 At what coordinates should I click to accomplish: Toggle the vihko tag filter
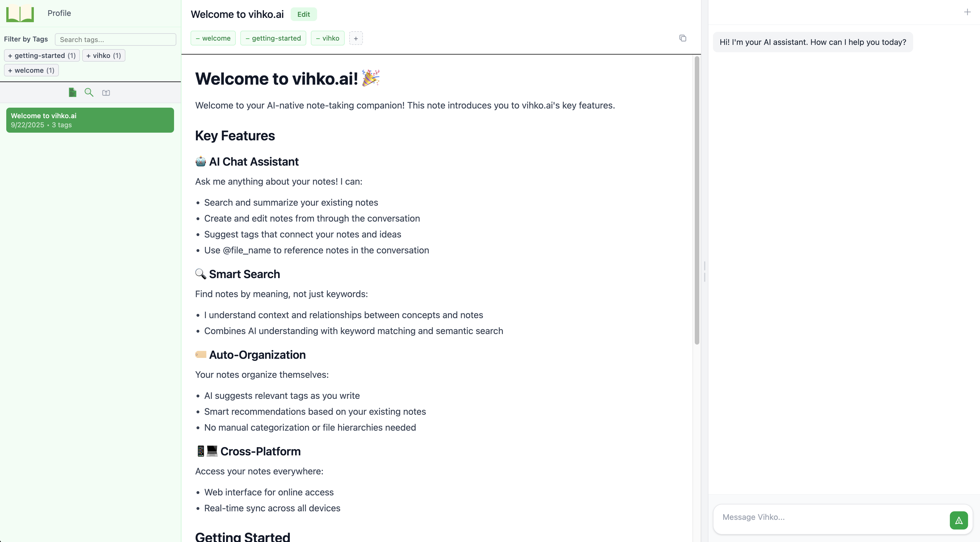[103, 55]
